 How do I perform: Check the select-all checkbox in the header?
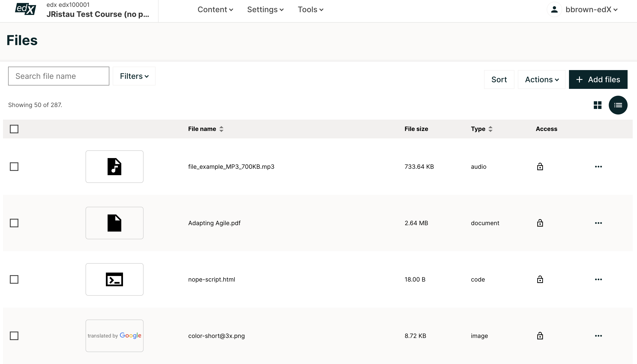coord(14,129)
